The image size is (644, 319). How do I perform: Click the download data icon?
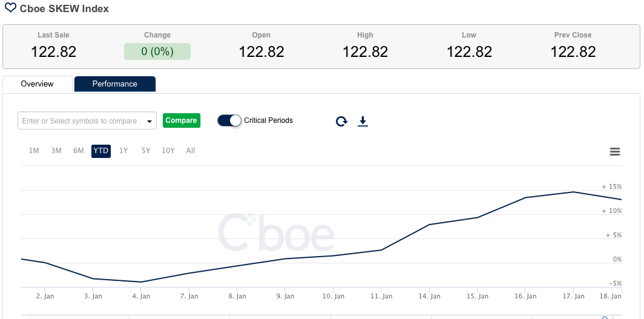pos(363,121)
